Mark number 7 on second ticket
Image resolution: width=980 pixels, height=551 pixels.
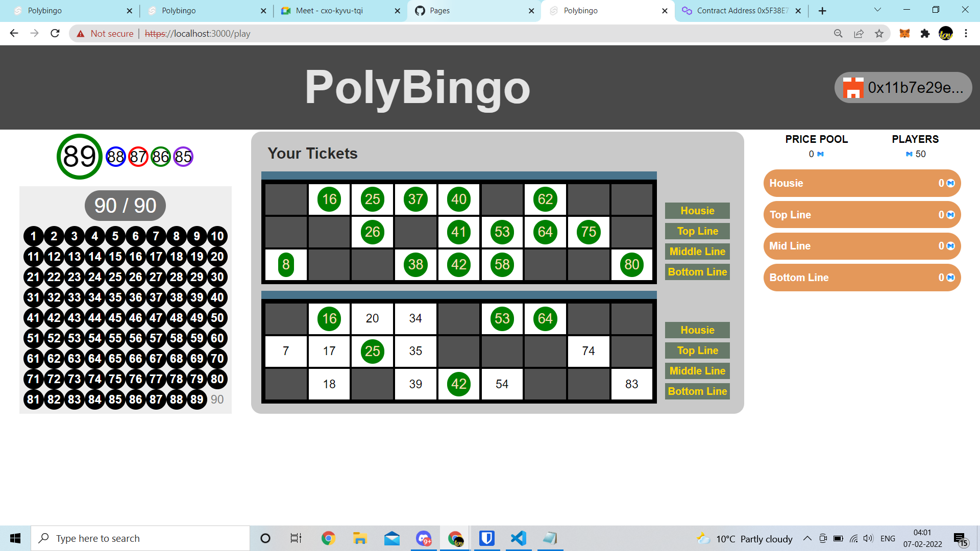286,351
